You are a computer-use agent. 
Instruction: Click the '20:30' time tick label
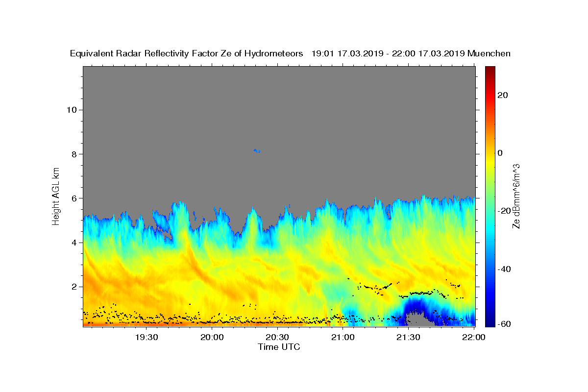click(x=277, y=337)
